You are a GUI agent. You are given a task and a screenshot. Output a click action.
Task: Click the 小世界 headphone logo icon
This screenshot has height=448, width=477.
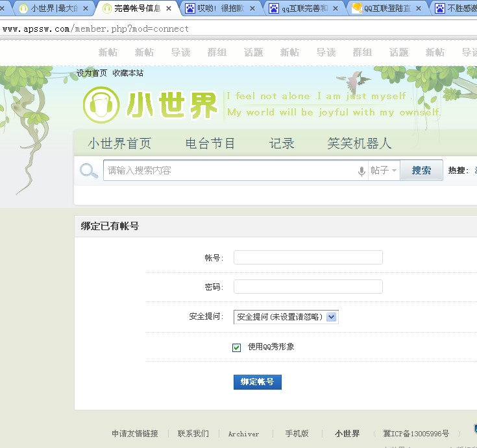pos(101,105)
